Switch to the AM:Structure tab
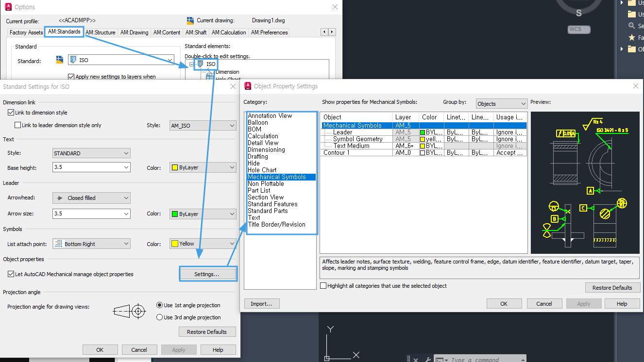The image size is (644, 362). (x=101, y=33)
